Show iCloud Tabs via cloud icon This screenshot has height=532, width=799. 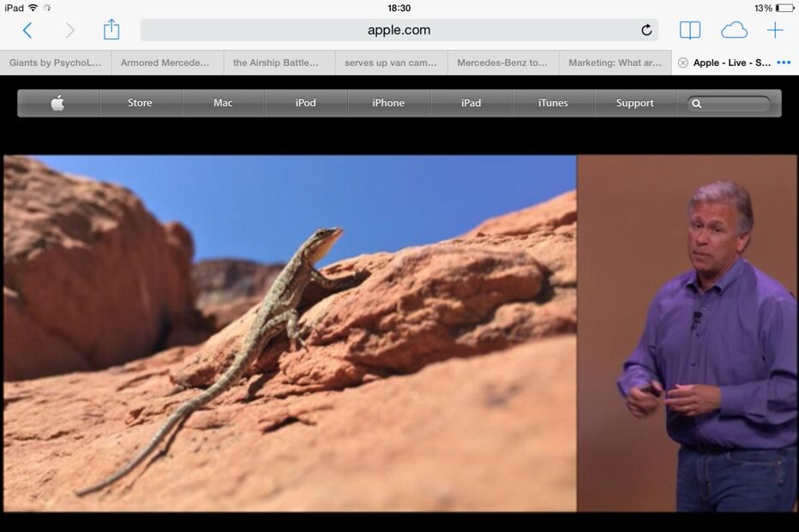click(x=734, y=31)
